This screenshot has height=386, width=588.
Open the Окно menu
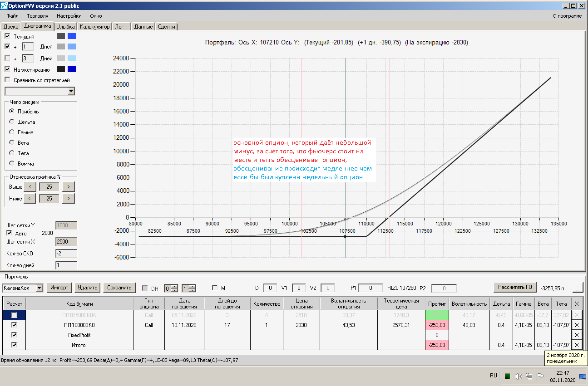coord(96,16)
